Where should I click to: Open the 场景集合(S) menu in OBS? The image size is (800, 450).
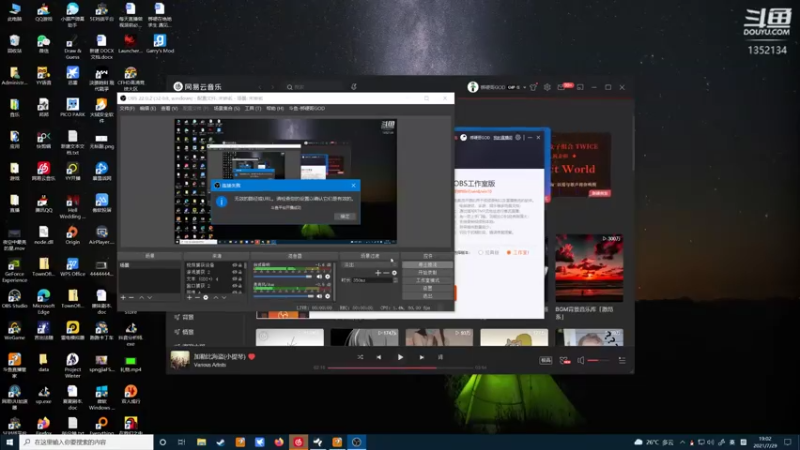pos(226,109)
